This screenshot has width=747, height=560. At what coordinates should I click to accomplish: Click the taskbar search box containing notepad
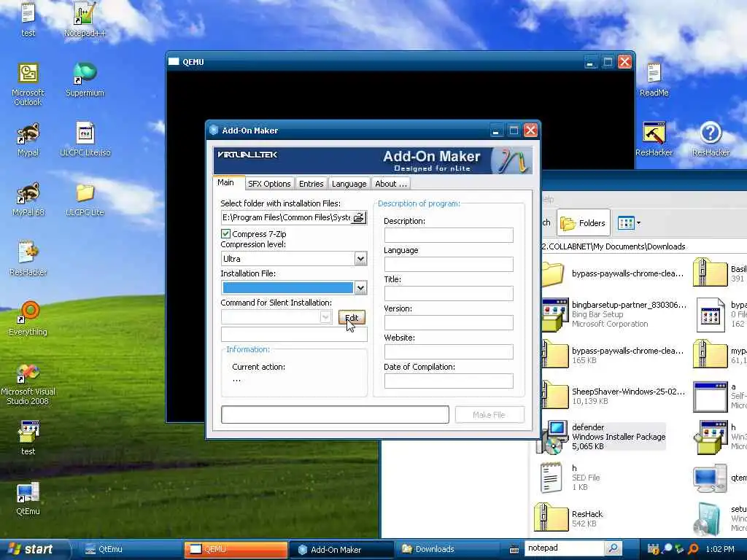point(564,548)
